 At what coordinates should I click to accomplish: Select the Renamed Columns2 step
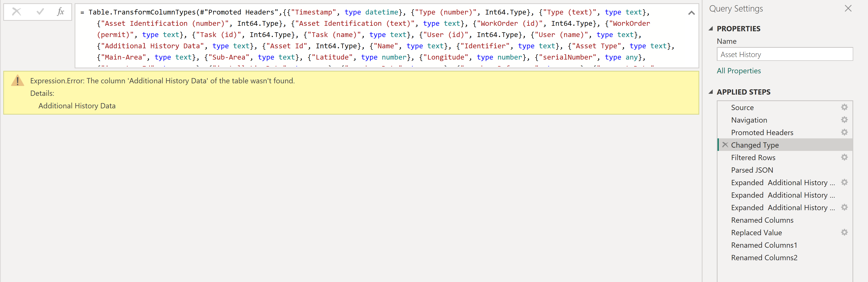764,258
